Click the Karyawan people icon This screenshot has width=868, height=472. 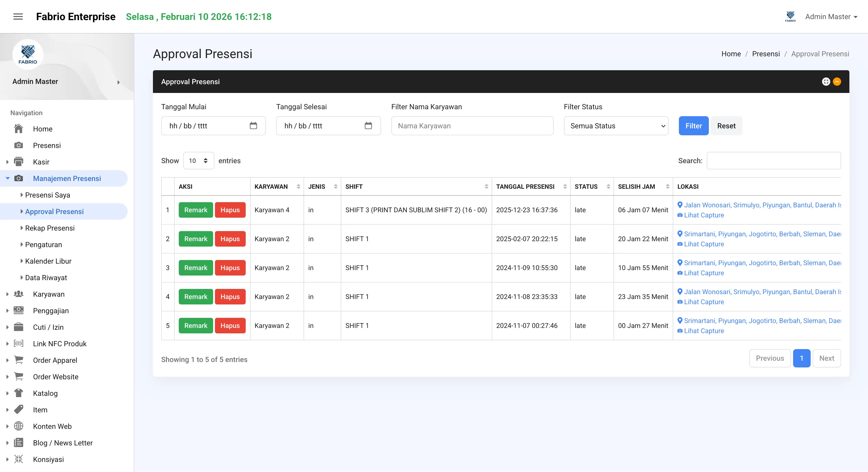coord(19,294)
